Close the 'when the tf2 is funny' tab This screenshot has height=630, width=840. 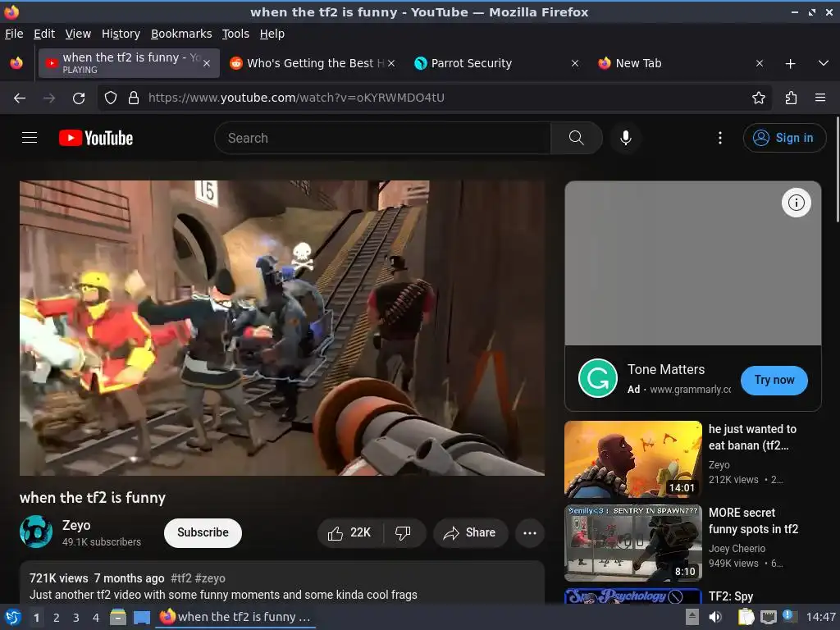[x=207, y=63]
